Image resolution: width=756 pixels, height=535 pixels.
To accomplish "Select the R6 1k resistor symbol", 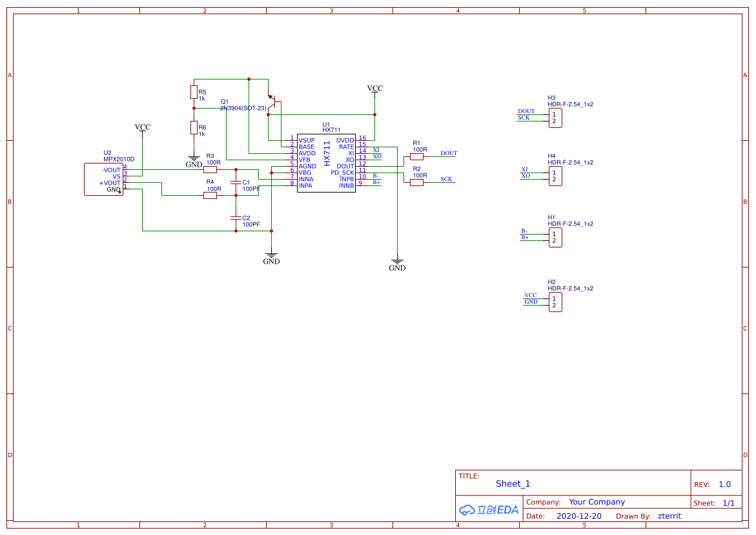I will 194,128.
